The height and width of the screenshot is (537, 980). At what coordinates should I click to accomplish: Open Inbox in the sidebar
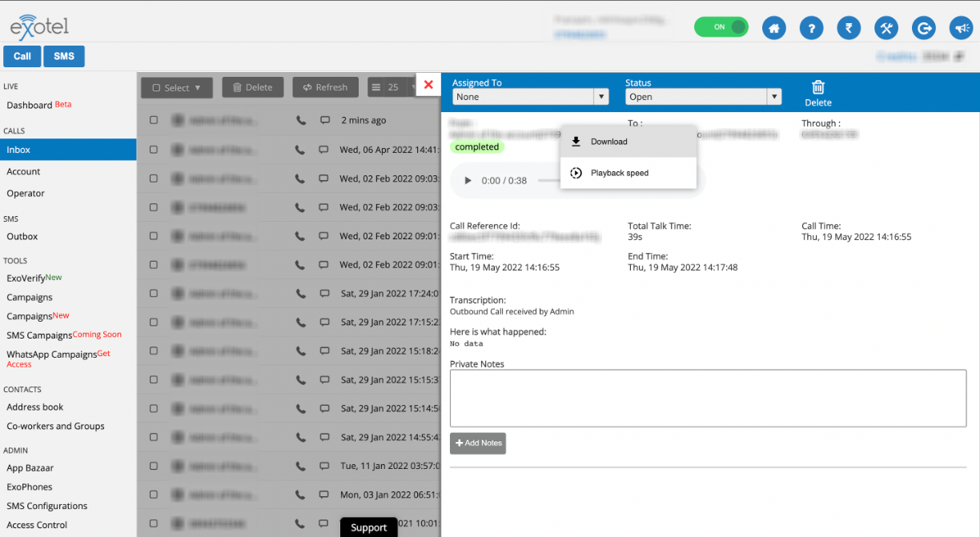coord(68,150)
